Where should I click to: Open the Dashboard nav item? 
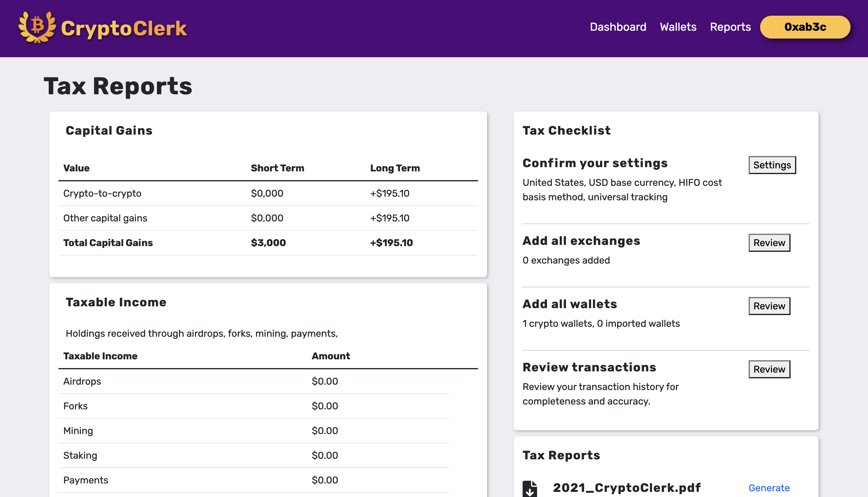(x=618, y=27)
